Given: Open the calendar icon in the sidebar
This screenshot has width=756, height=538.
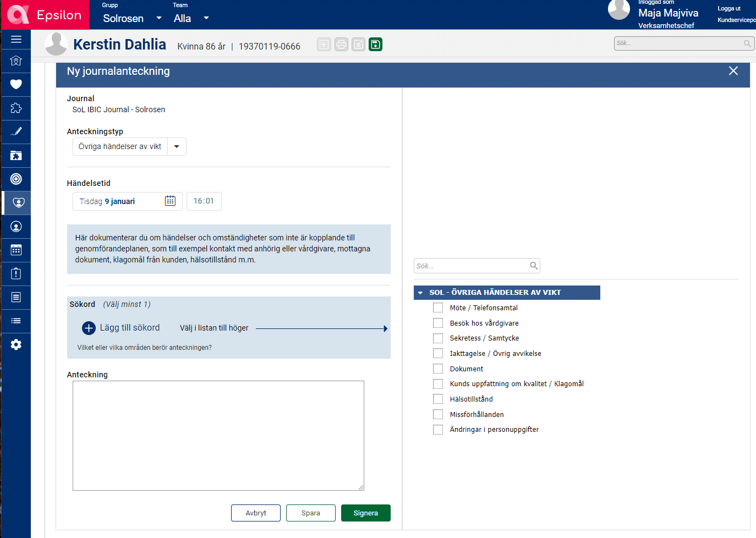Looking at the screenshot, I should coord(16,250).
